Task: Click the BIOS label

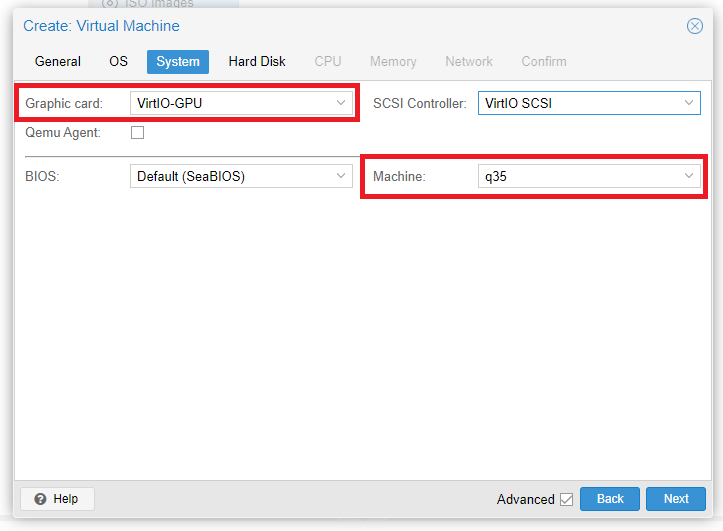Action: (x=42, y=177)
